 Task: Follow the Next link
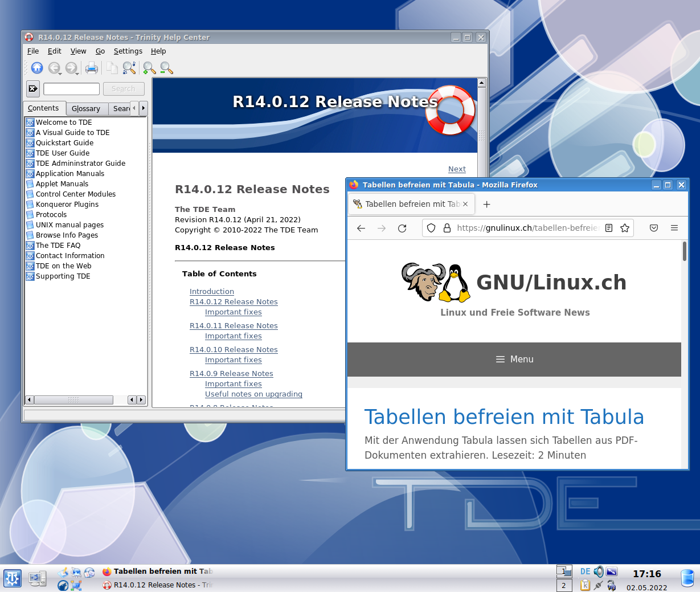(457, 169)
